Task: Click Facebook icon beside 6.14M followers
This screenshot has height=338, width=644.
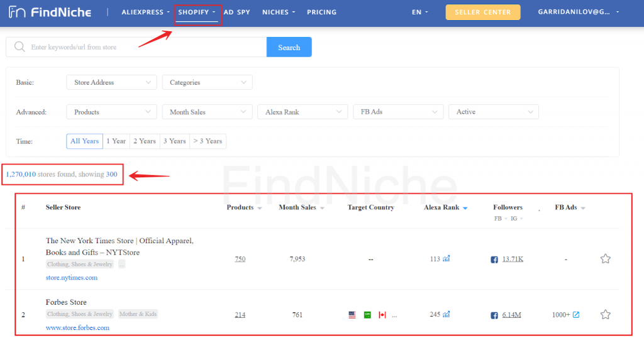Action: click(x=494, y=315)
